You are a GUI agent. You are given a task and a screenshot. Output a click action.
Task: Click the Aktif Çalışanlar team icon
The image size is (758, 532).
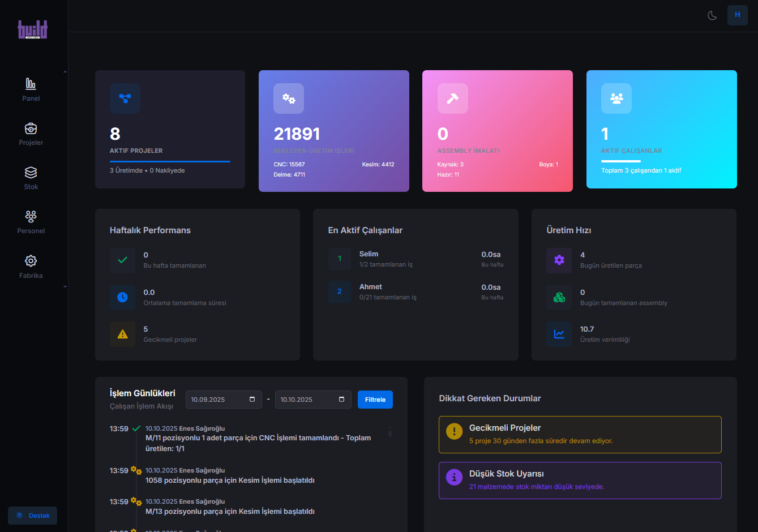tap(616, 98)
